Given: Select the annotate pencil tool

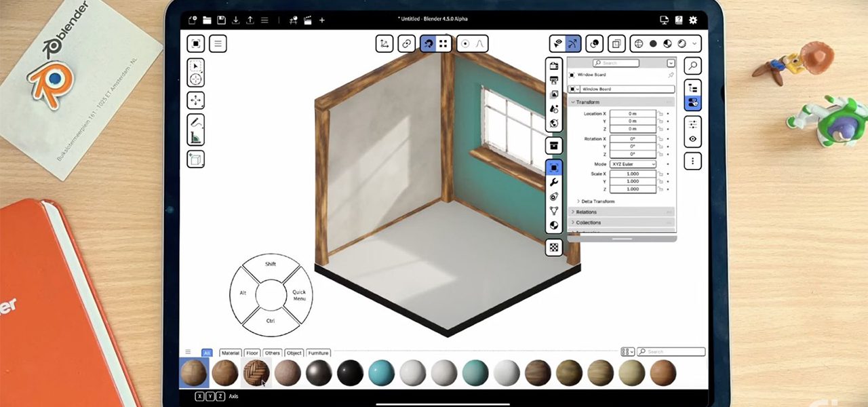Looking at the screenshot, I should [196, 123].
